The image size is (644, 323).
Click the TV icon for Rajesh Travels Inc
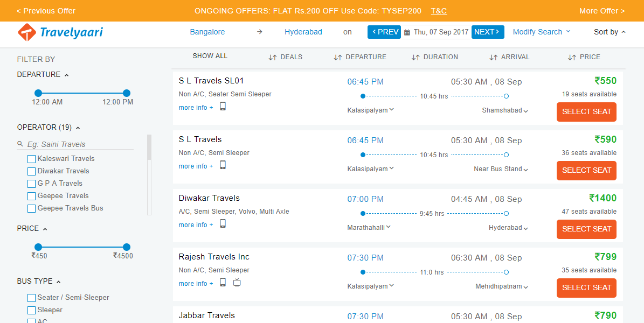pos(237,283)
